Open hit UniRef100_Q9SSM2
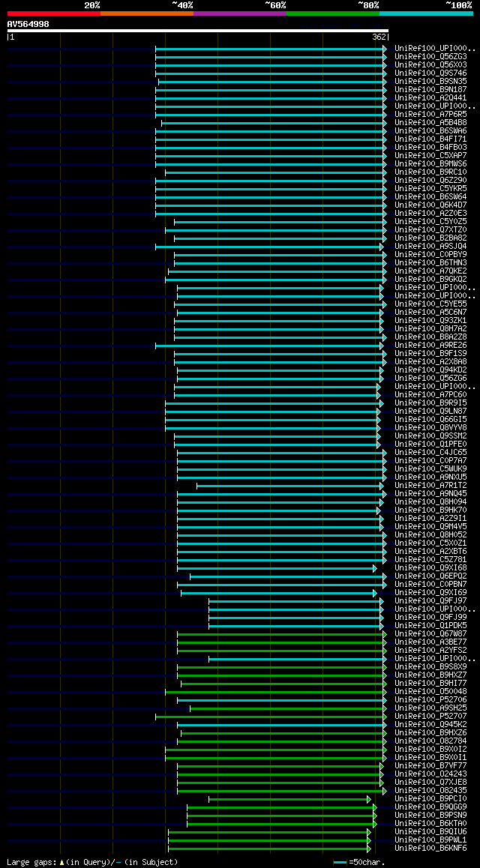This screenshot has width=480, height=868. [430, 436]
